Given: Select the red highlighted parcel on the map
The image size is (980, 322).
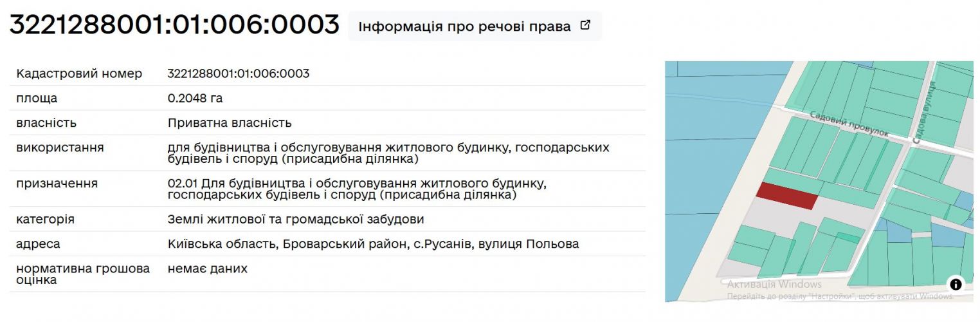Looking at the screenshot, I should [786, 196].
